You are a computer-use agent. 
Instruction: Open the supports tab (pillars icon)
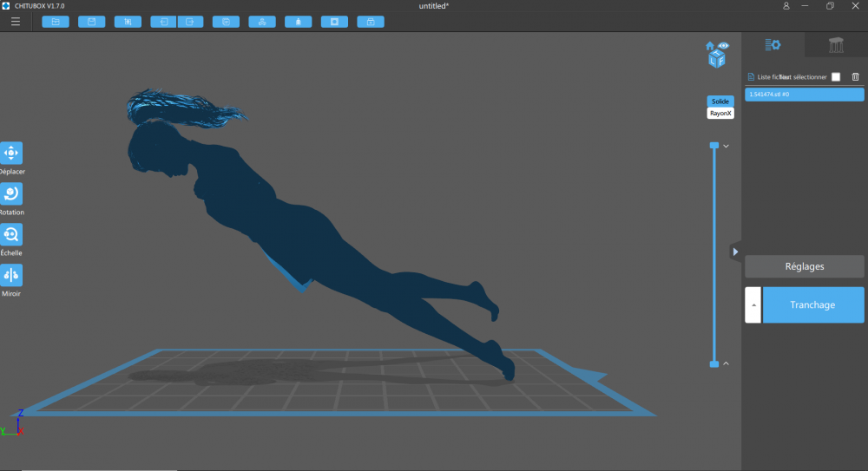pos(836,45)
